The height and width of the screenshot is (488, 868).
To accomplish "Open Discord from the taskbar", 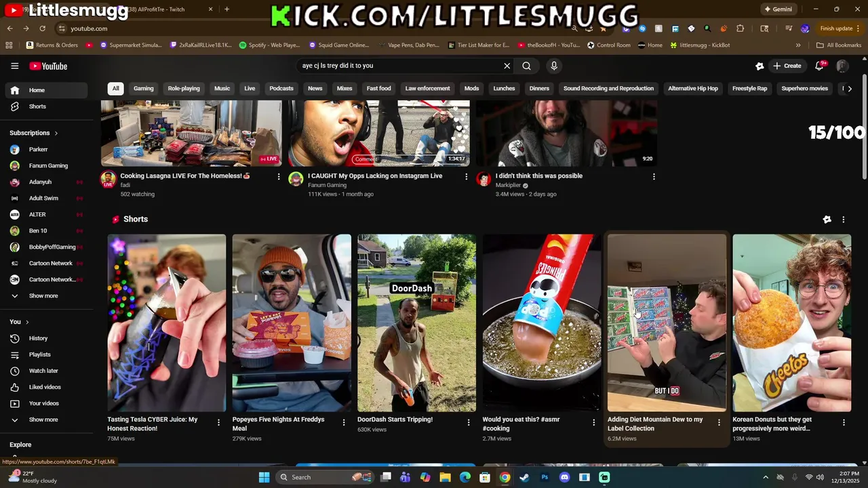I will 564,477.
